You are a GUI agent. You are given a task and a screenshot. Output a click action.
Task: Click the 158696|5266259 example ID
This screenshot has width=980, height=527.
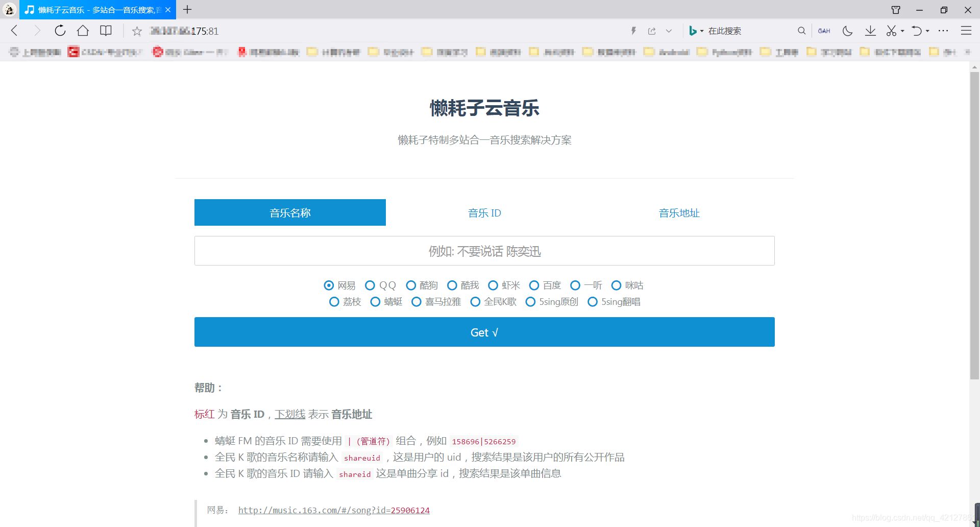484,442
